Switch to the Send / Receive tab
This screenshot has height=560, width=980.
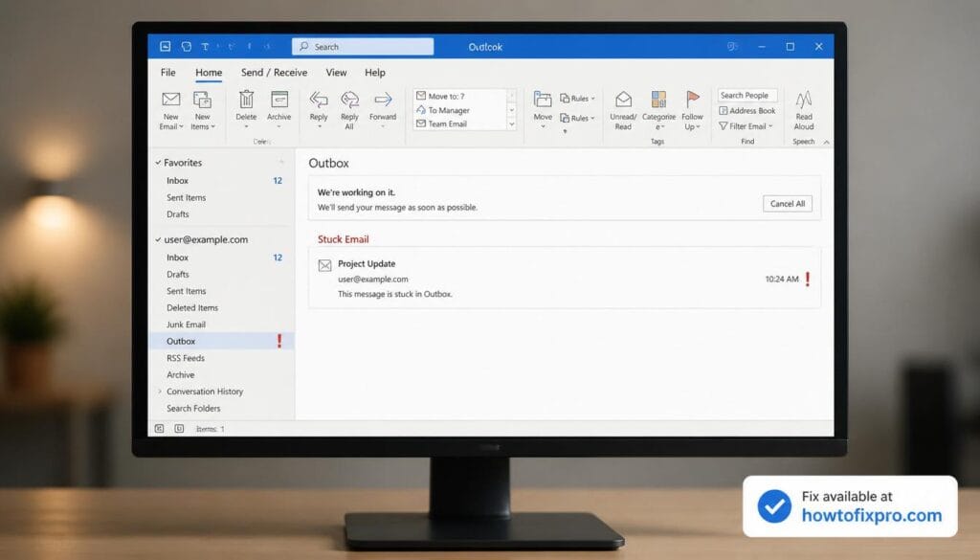[274, 73]
